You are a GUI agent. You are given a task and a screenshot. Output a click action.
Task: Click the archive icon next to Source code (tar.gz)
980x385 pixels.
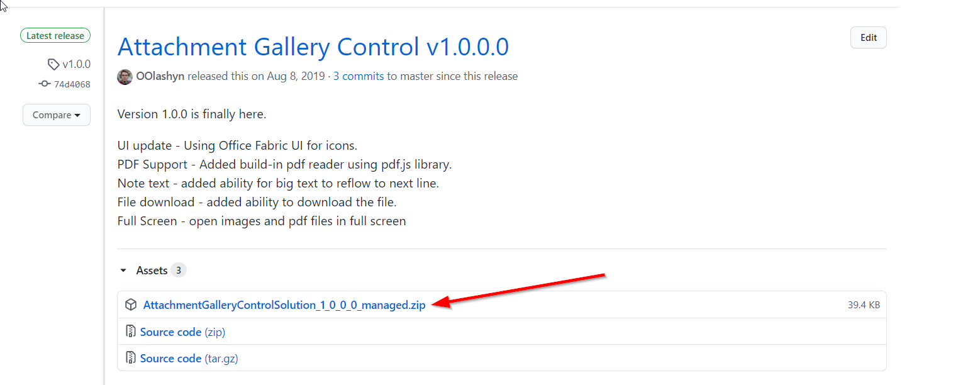pyautogui.click(x=131, y=358)
